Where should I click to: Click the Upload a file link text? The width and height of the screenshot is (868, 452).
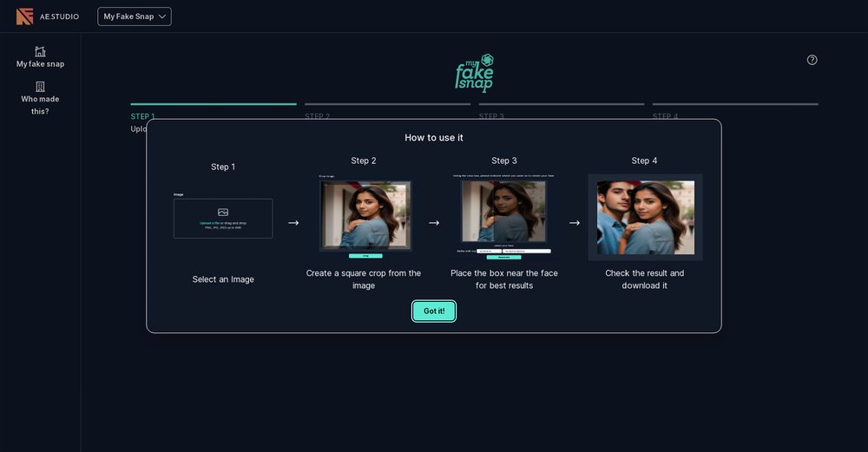(209, 223)
